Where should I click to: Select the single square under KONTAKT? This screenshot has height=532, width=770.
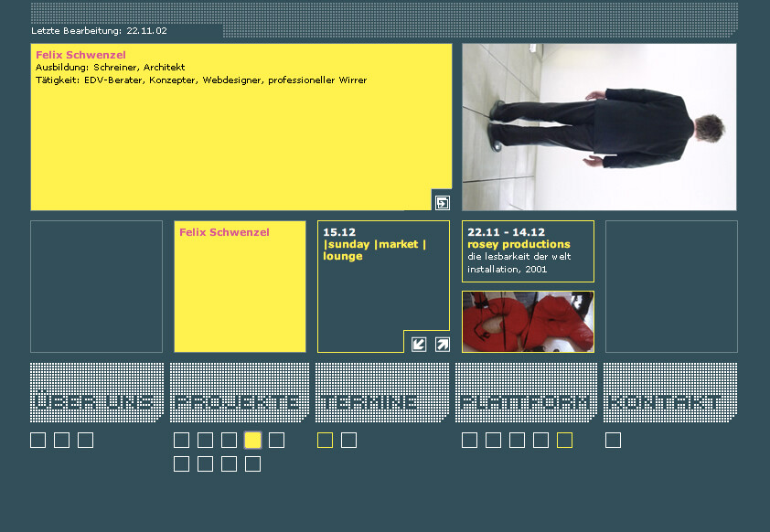tap(613, 440)
